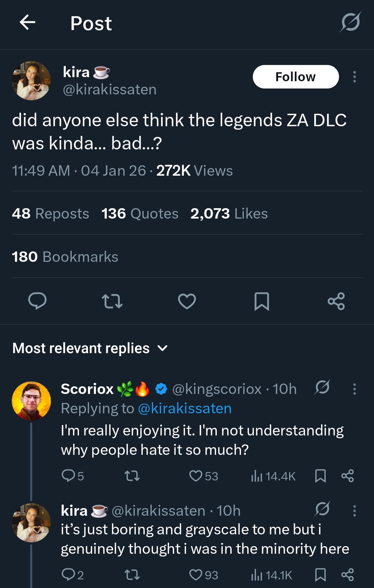Ask Grok about Scoriox's reply

point(322,387)
